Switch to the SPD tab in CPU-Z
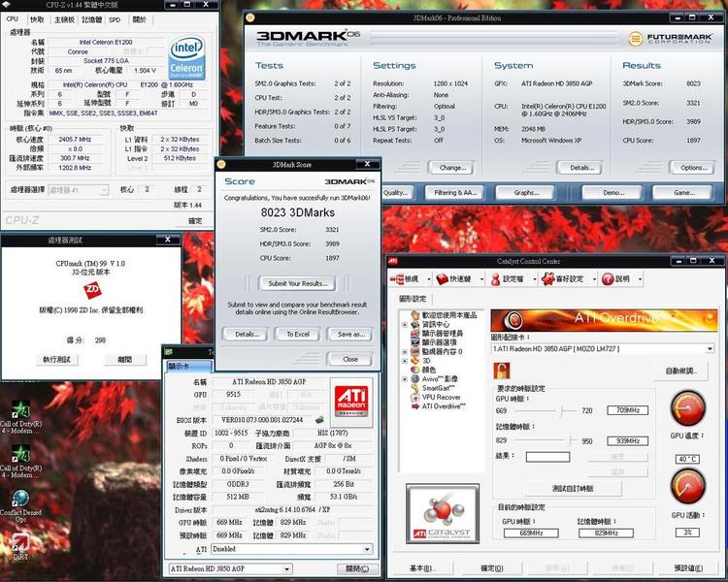The width and height of the screenshot is (728, 582). coord(115,19)
